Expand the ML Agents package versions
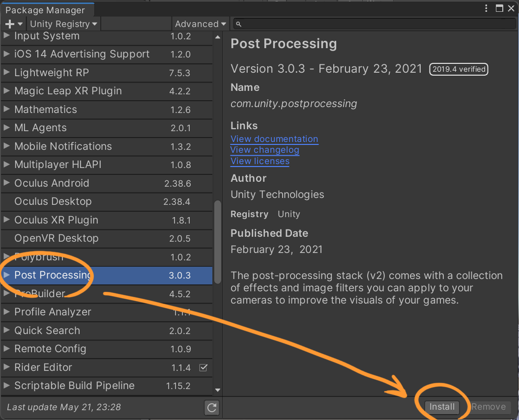Viewport: 519px width, 420px height. click(x=6, y=127)
